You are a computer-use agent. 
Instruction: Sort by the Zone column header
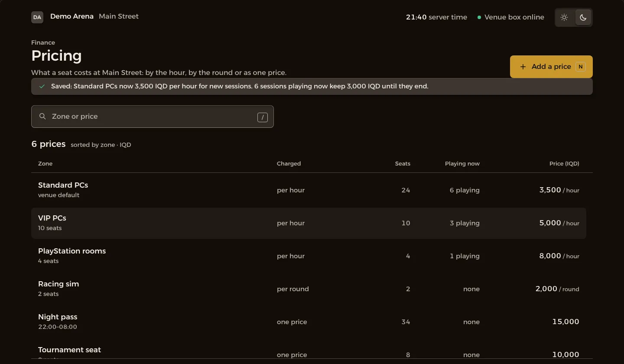[45, 163]
